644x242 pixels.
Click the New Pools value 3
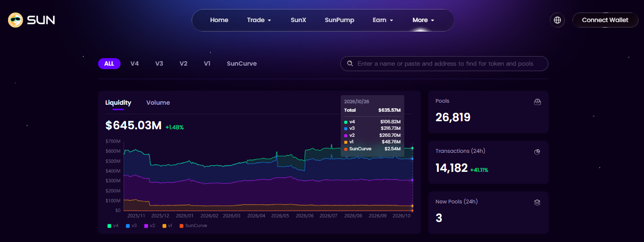(439, 218)
